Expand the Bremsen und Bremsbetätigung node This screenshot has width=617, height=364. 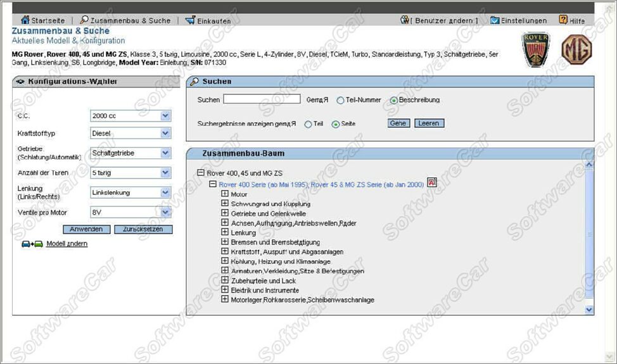click(x=224, y=242)
